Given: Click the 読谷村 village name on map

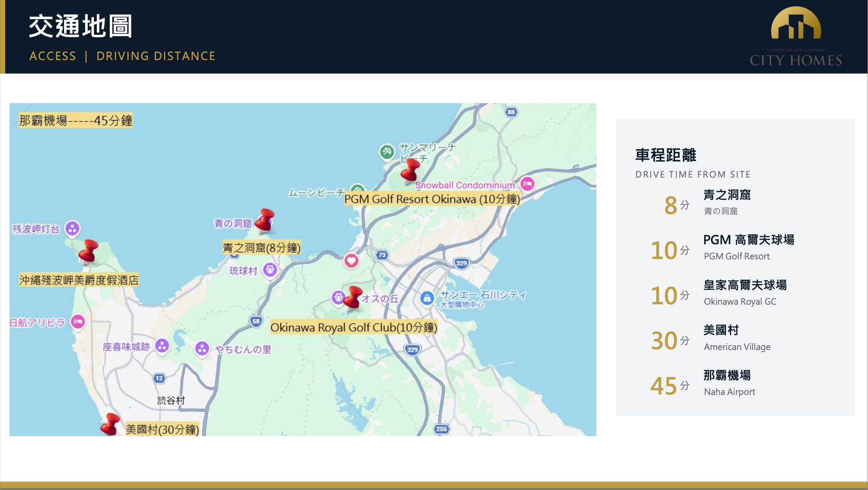Looking at the screenshot, I should point(171,400).
